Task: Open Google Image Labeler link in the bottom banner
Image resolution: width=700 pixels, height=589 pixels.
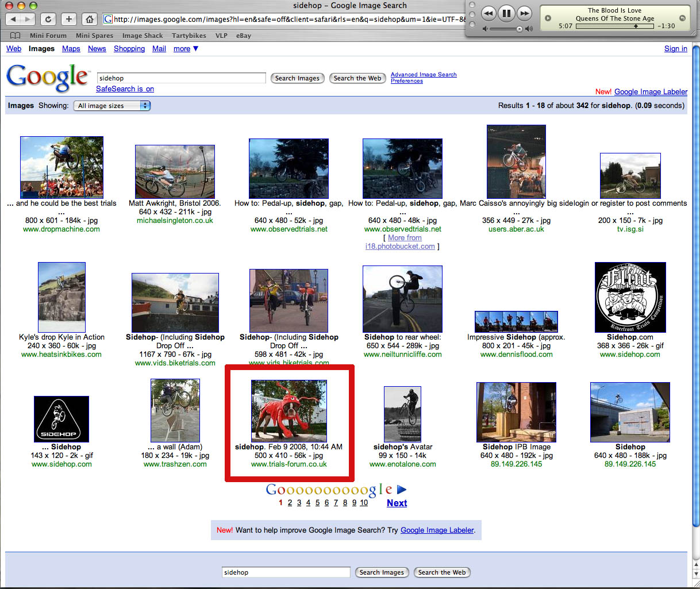Action: pyautogui.click(x=437, y=530)
